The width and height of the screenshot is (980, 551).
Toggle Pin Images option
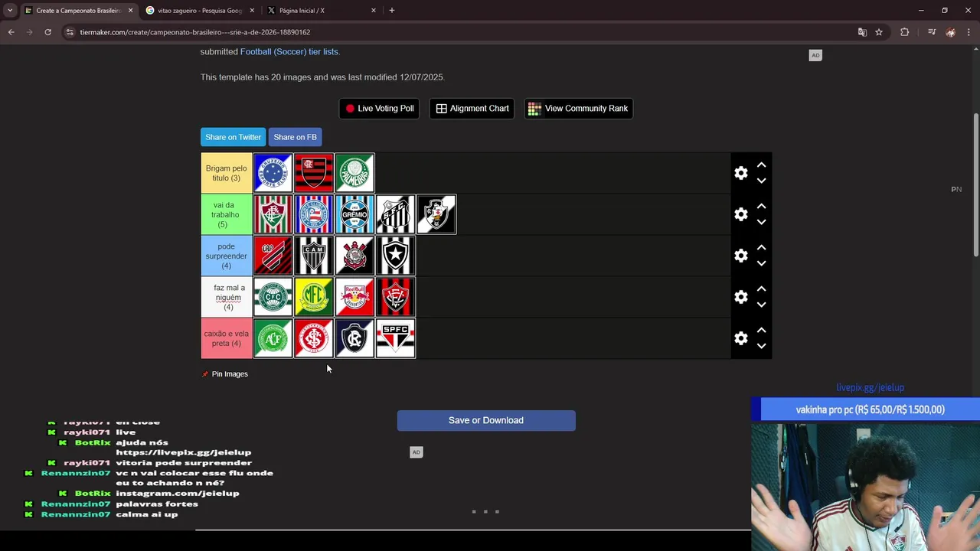pos(224,374)
